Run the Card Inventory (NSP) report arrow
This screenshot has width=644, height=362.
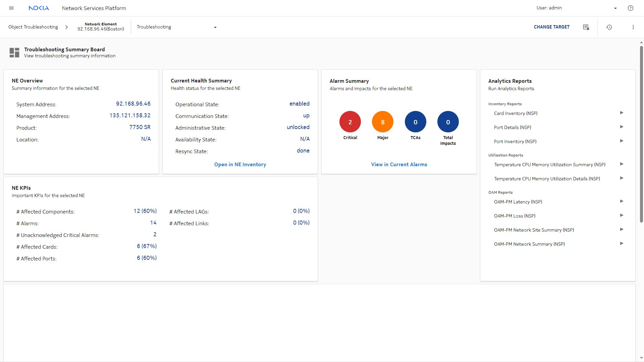click(x=622, y=113)
